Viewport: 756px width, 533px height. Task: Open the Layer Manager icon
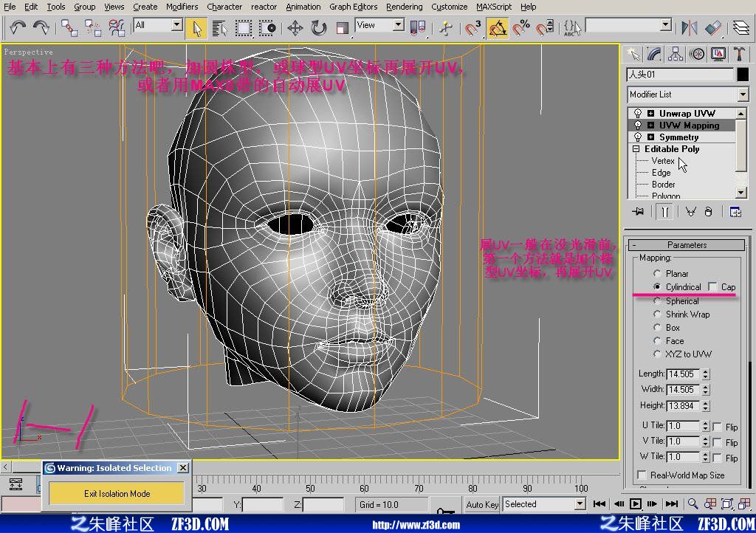741,28
